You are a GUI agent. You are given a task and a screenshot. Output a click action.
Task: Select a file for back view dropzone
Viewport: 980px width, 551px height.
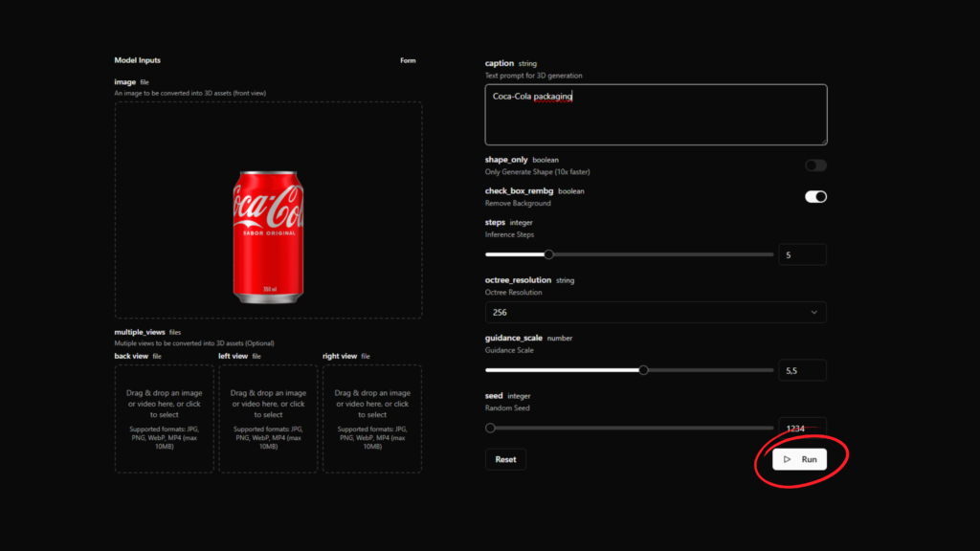click(x=165, y=419)
